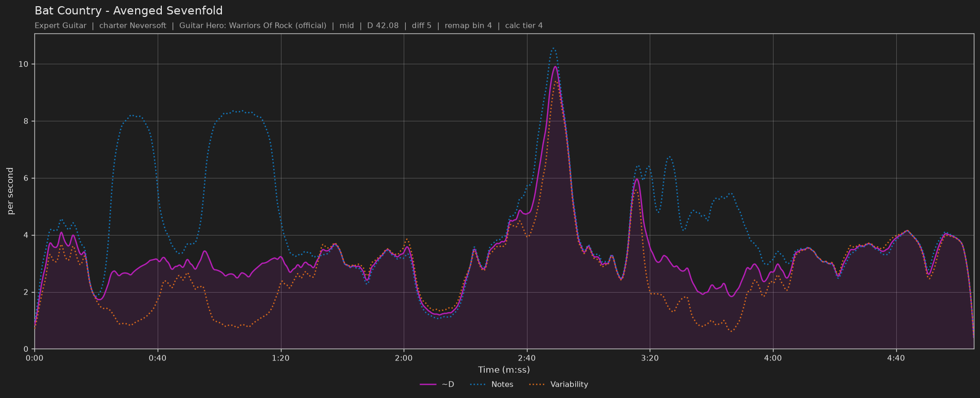Click the '1:20' x-axis tick label

click(x=280, y=358)
